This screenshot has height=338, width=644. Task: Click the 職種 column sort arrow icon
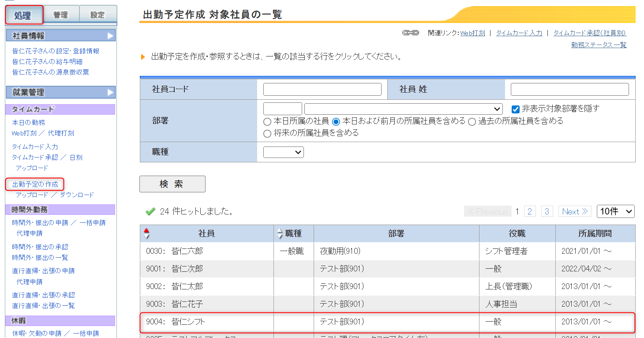(x=279, y=233)
